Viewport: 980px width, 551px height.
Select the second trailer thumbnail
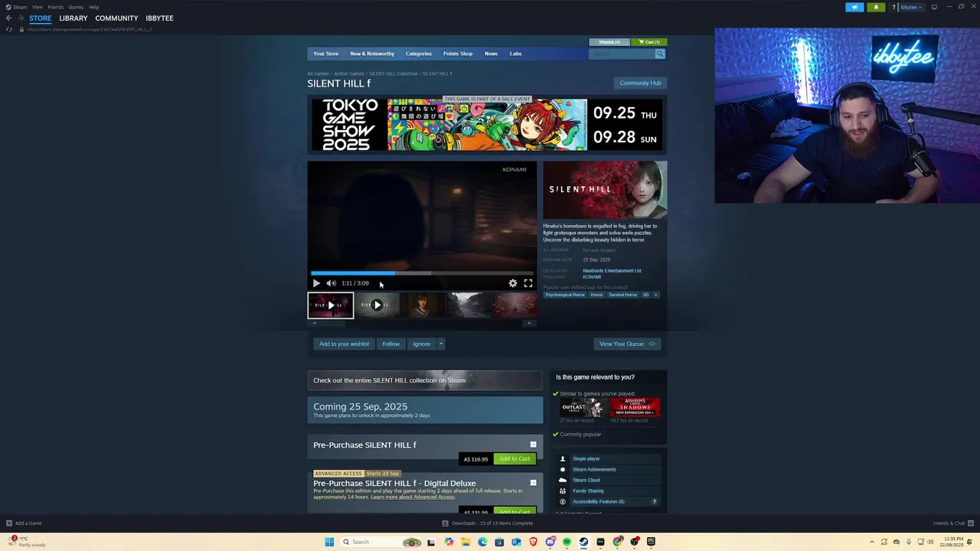(377, 305)
